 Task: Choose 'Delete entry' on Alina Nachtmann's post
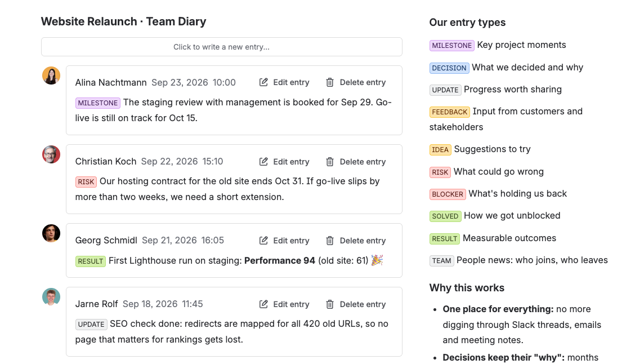coord(356,82)
